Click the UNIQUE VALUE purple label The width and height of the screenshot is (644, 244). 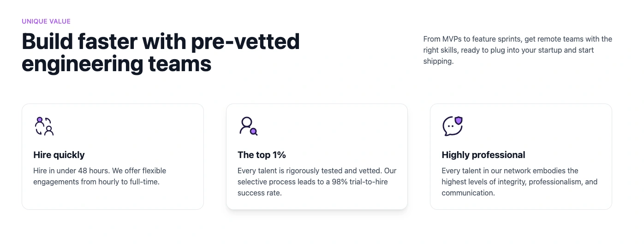coord(46,21)
